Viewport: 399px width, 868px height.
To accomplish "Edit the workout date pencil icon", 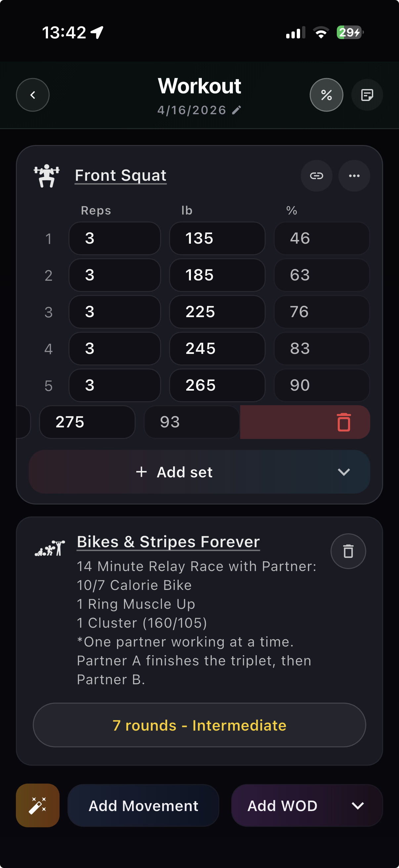I will [237, 110].
